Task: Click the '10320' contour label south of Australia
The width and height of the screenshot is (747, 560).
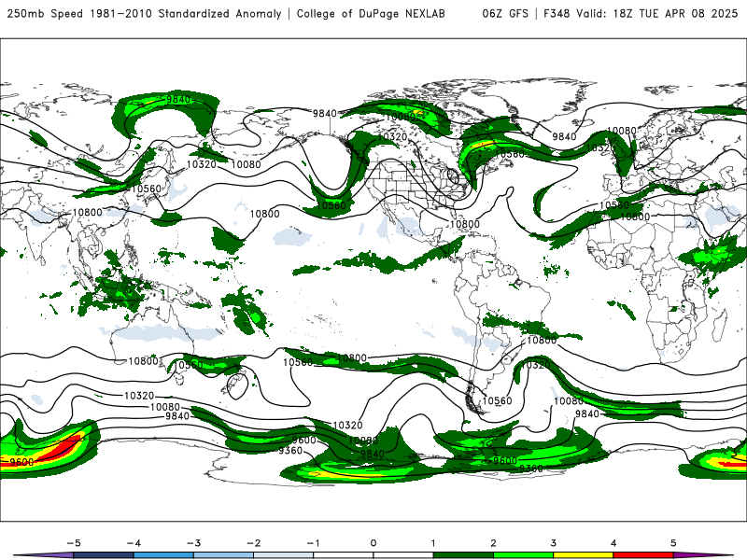Action: (x=139, y=396)
